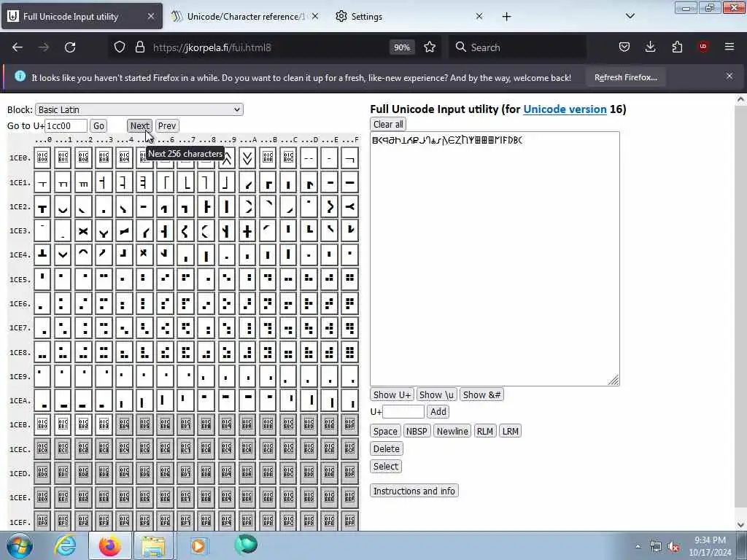This screenshot has height=560, width=747.
Task: Switch to the Unicode/Character reference tab
Action: pos(245,16)
